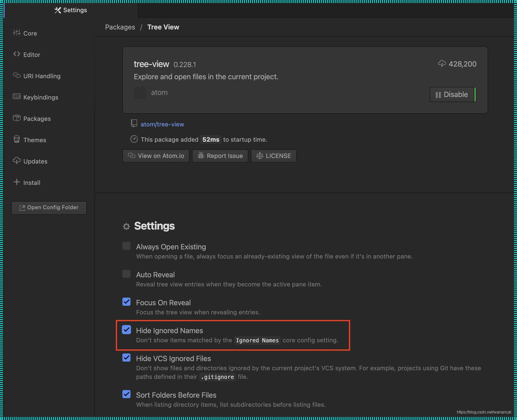Click the Ignored Names code tag
This screenshot has width=517, height=420.
[x=257, y=340]
